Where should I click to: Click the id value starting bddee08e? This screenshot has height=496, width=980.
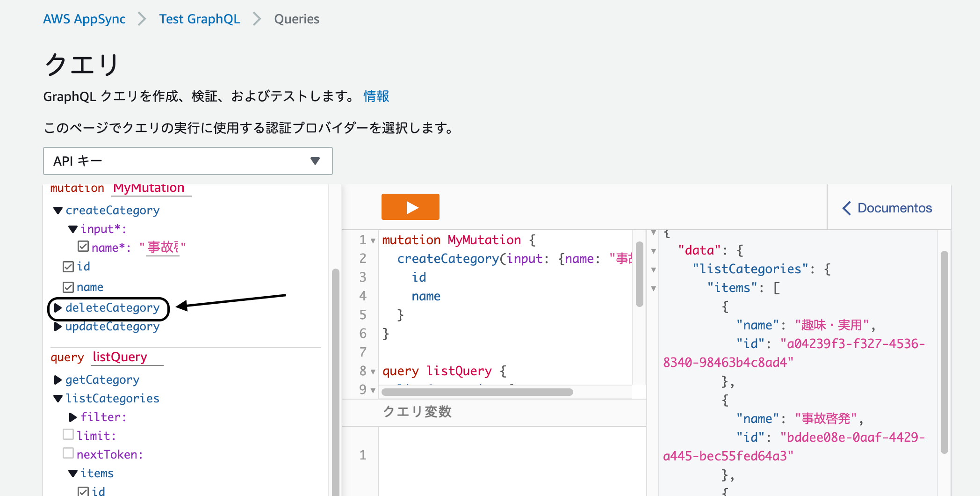pyautogui.click(x=794, y=447)
